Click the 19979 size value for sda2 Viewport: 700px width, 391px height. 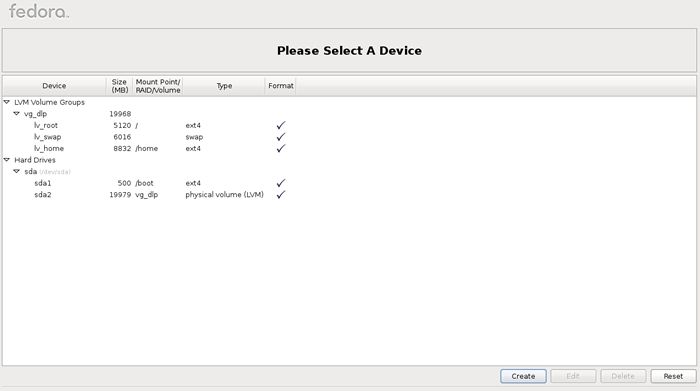point(120,195)
